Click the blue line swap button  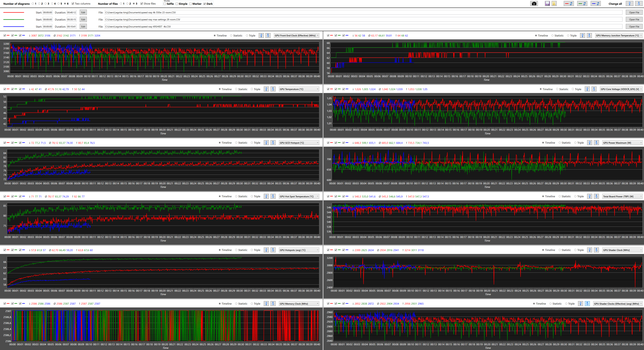click(x=596, y=4)
